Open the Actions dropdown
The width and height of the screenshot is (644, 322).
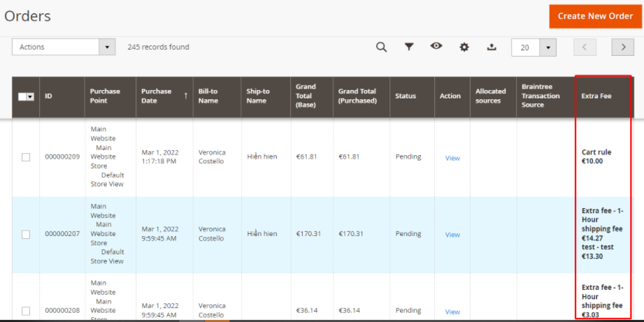64,47
